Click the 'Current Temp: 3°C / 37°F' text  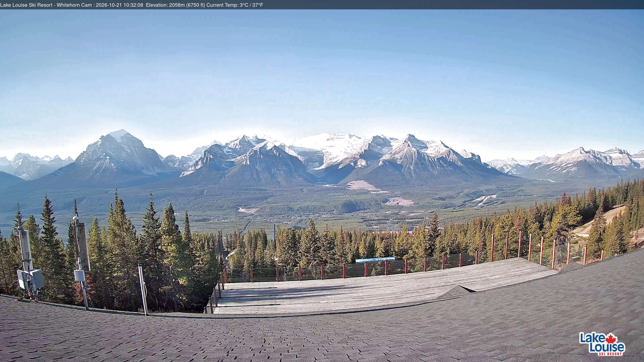pos(235,5)
